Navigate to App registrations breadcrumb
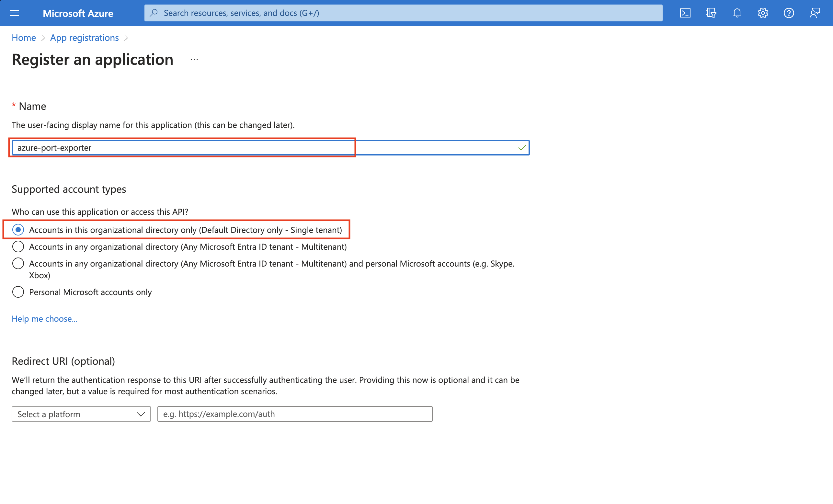 [x=84, y=38]
